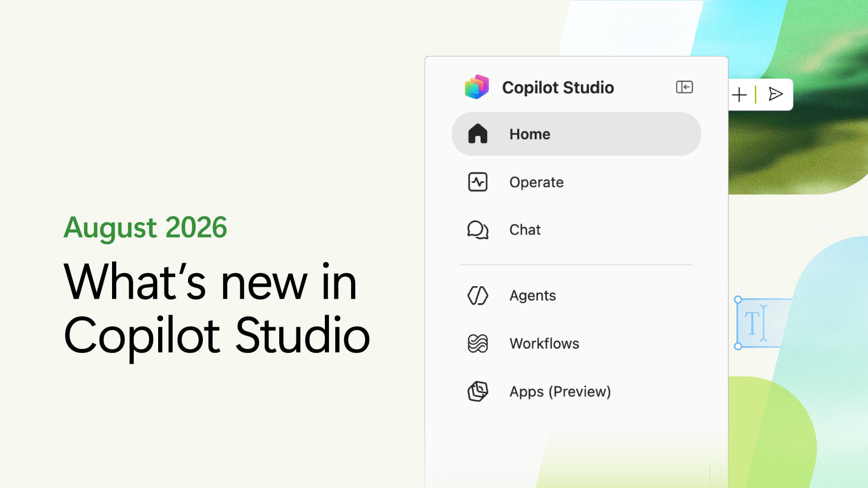Open Apps (Preview) in the sidebar

pyautogui.click(x=576, y=391)
